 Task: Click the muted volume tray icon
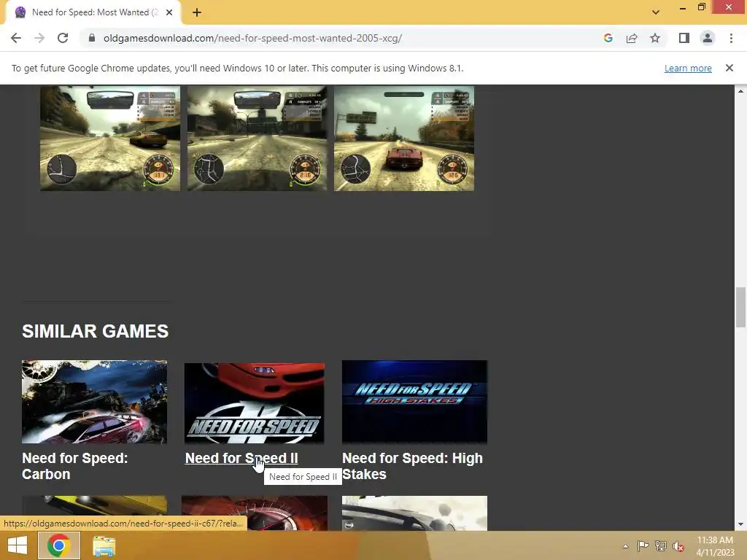(x=678, y=546)
